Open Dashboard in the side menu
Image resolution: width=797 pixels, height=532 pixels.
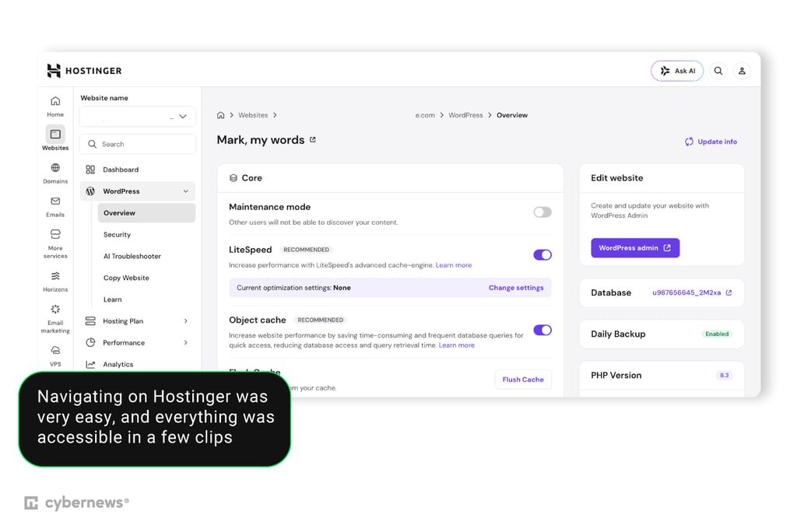138,170
